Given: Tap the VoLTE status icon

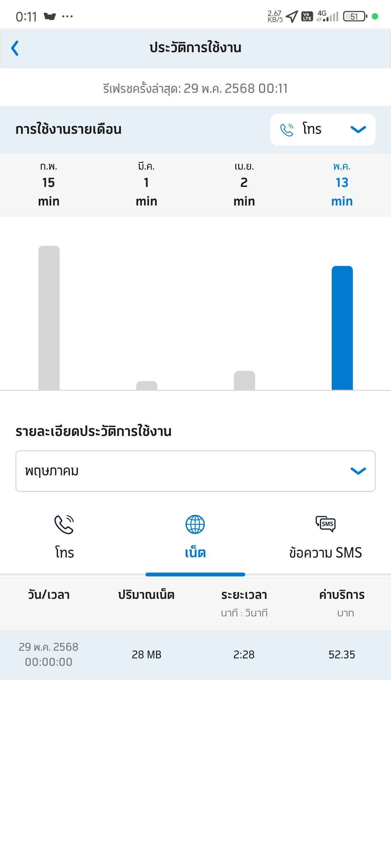Looking at the screenshot, I should click(x=307, y=16).
